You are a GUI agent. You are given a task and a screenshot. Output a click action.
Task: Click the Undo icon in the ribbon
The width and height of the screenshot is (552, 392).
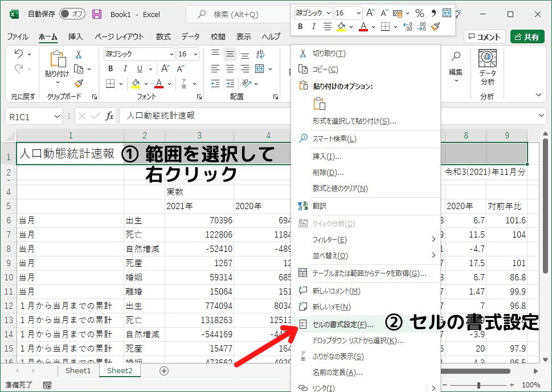tap(19, 54)
